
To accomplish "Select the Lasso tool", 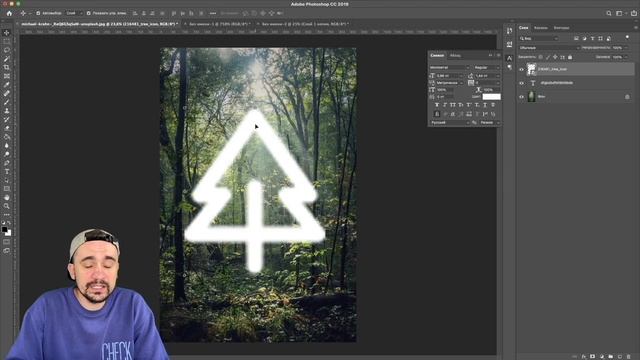I will 7,50.
